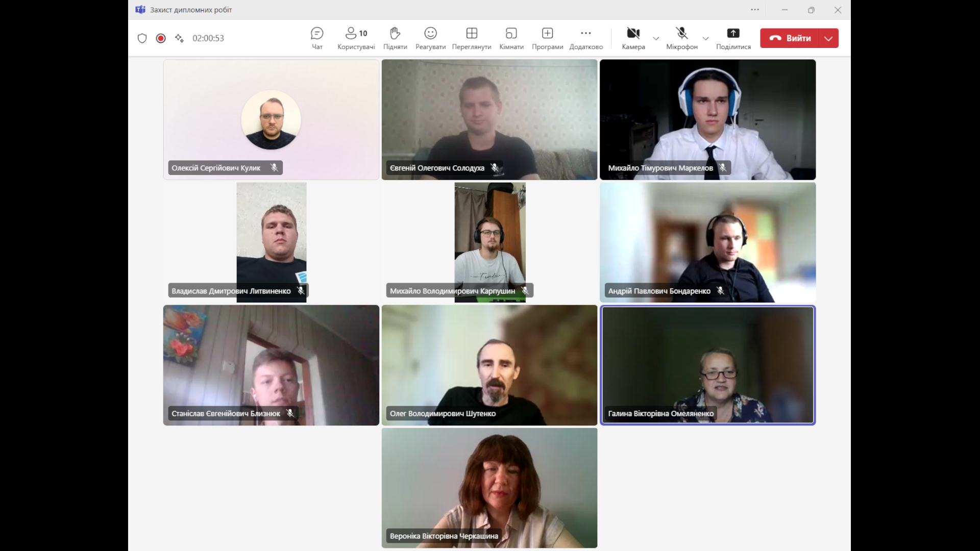
Task: Show the Користувачі participants list
Action: pos(356,38)
